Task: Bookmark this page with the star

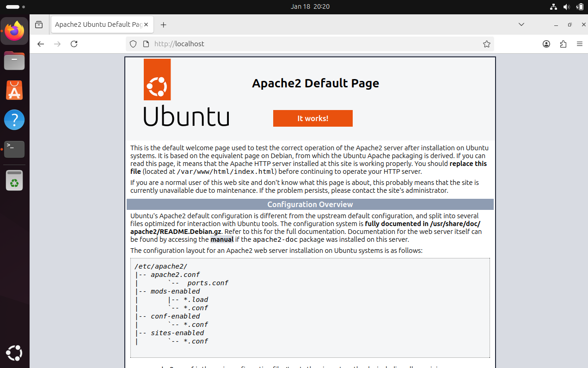Action: pos(486,43)
